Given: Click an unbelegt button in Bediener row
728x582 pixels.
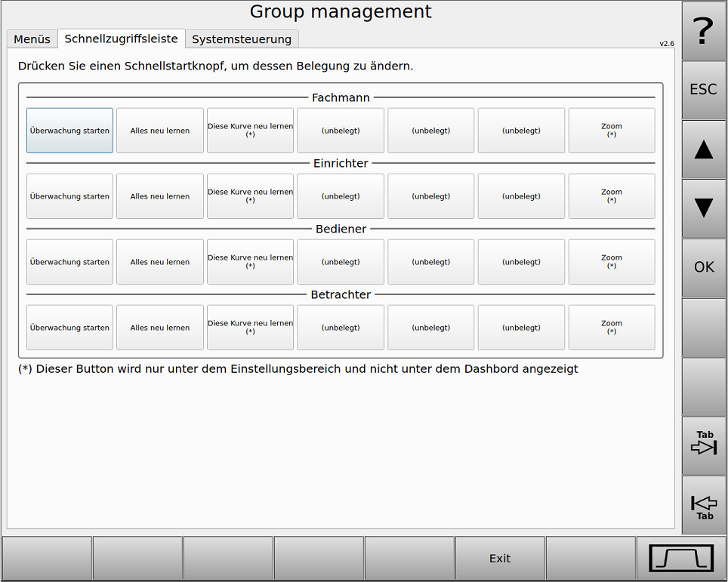Looking at the screenshot, I should click(340, 261).
